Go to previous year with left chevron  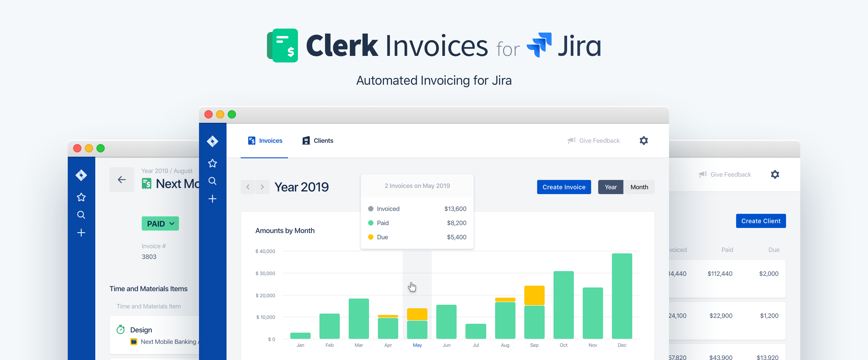pos(248,187)
